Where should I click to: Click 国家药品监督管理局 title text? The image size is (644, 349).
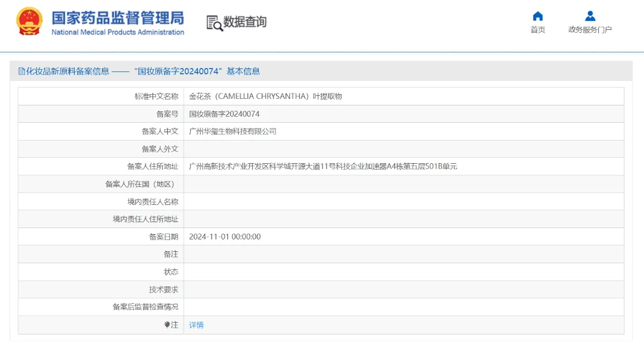[x=117, y=18]
